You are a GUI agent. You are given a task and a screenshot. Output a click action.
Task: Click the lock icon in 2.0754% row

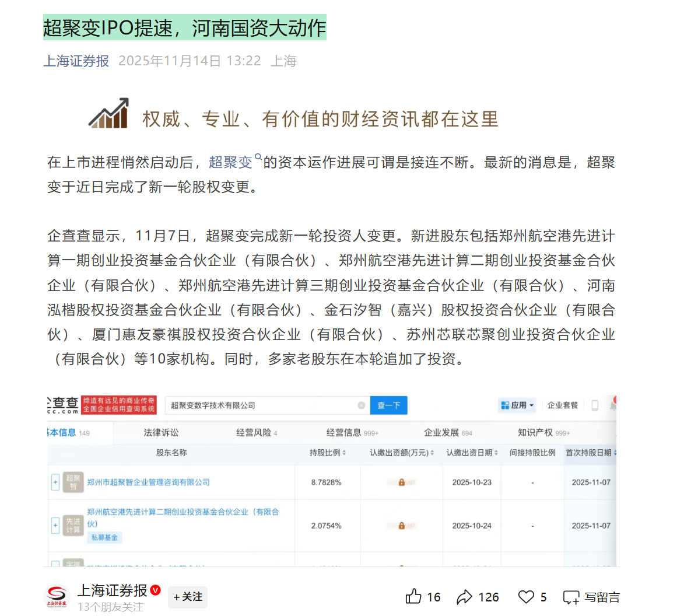401,526
